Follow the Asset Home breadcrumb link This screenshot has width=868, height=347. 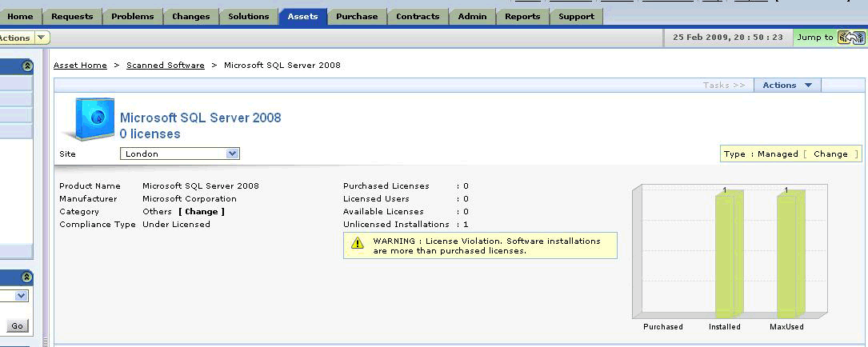pos(80,66)
